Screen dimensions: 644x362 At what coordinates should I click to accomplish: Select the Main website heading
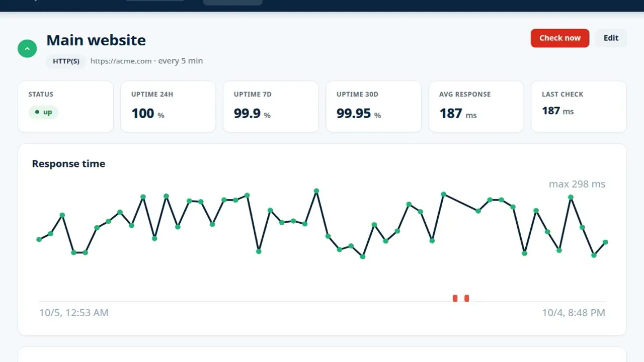pyautogui.click(x=96, y=40)
